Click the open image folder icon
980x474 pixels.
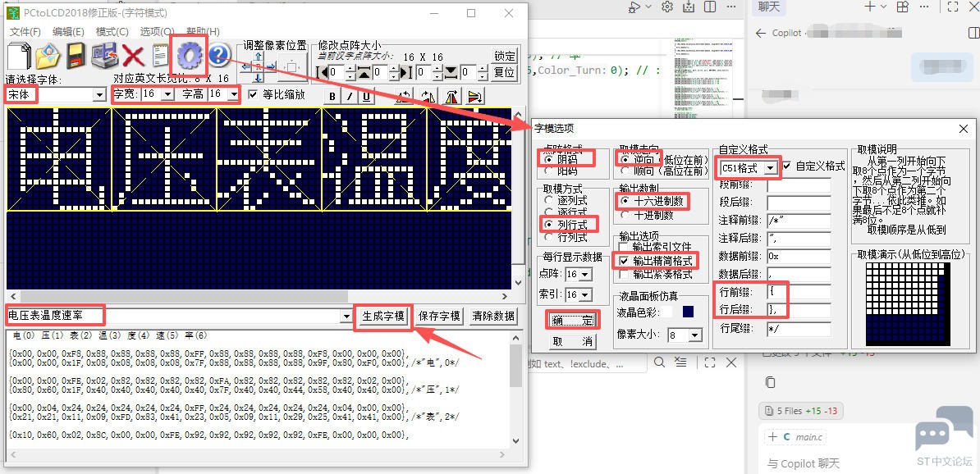[x=48, y=56]
